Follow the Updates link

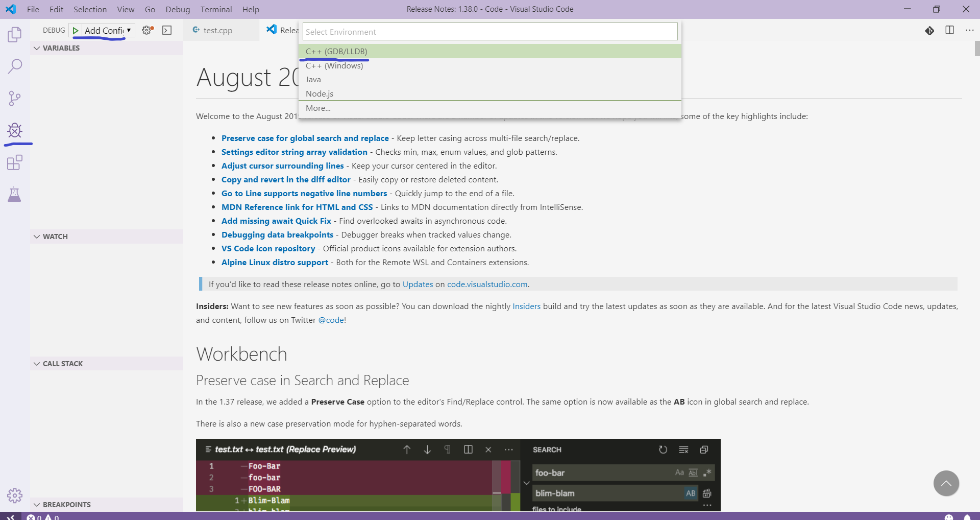pyautogui.click(x=418, y=285)
